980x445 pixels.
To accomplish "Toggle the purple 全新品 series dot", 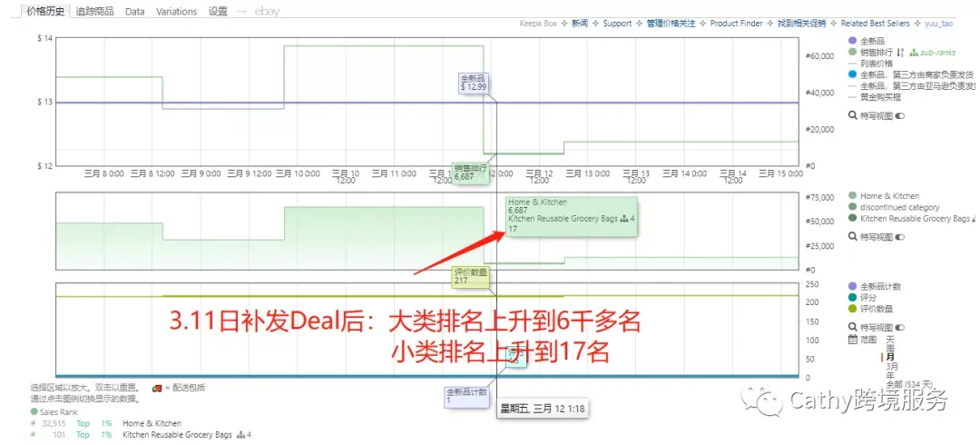I will click(x=852, y=41).
